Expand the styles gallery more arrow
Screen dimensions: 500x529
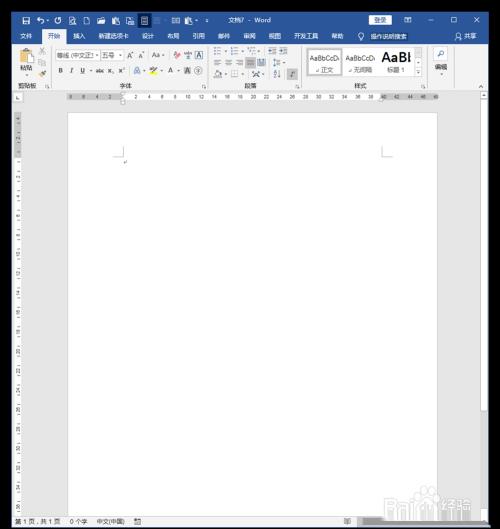click(x=418, y=72)
